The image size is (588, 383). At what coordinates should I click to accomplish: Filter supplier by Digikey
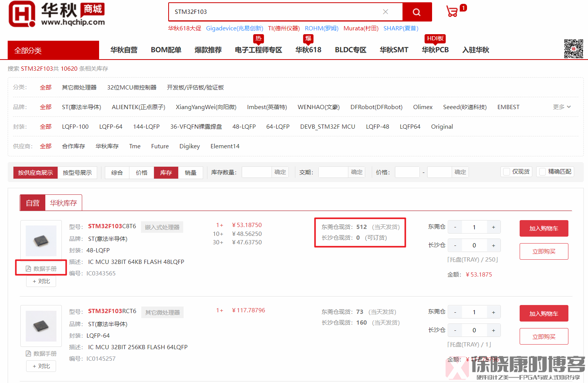[x=190, y=146]
